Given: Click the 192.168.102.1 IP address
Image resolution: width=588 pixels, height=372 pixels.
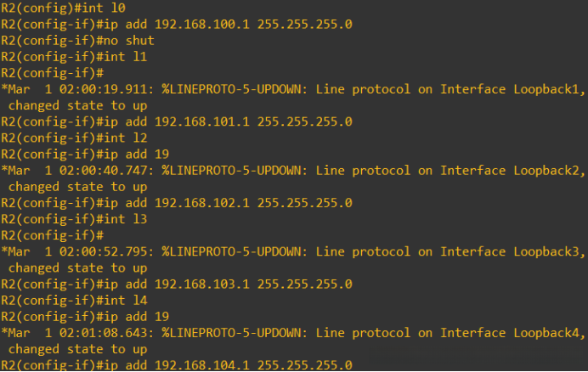Looking at the screenshot, I should pyautogui.click(x=201, y=202).
